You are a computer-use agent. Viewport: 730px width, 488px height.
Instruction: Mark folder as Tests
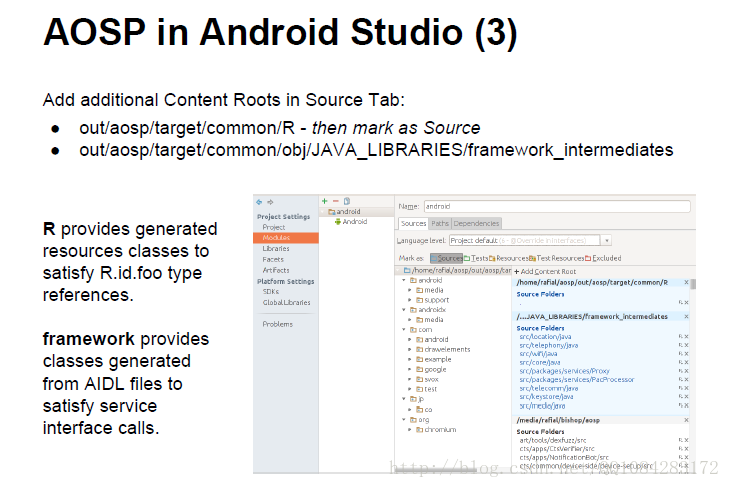[476, 258]
